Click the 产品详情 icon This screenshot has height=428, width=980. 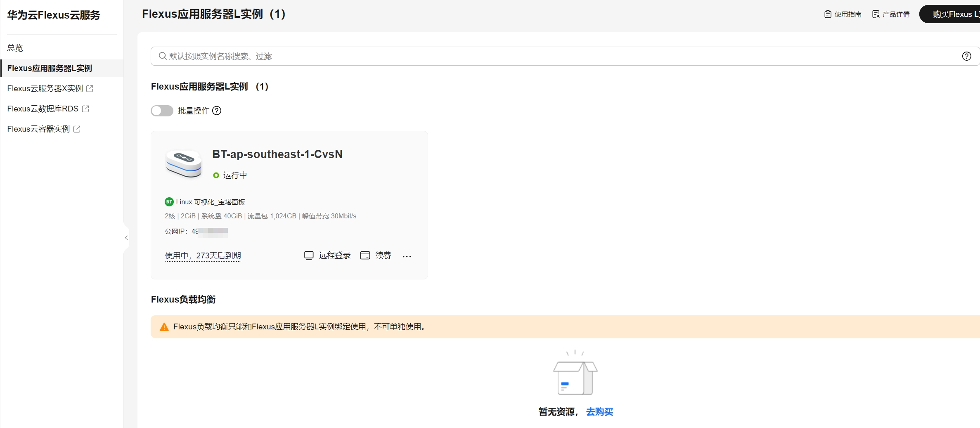[x=876, y=14]
